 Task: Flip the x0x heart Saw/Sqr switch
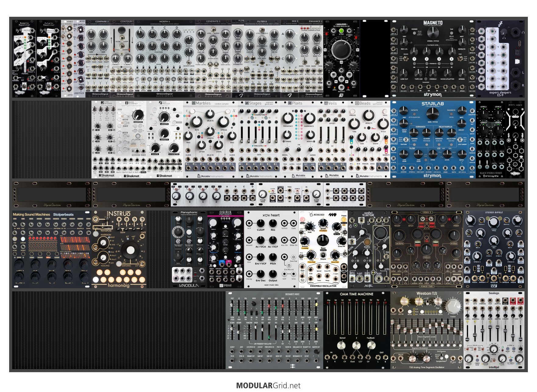click(x=293, y=257)
